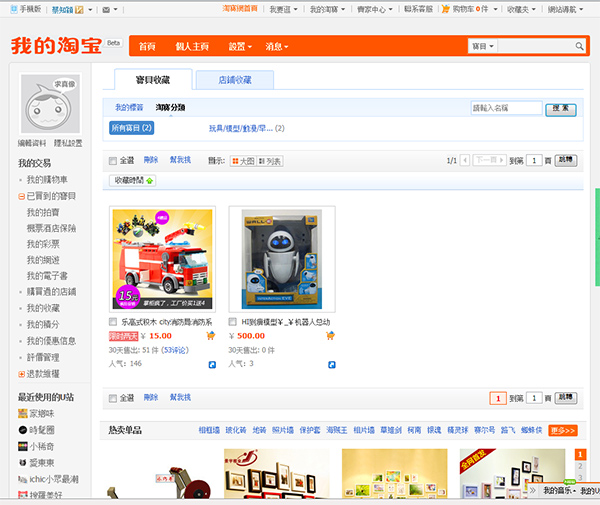Check the bottom 全選 select-all checkbox

pos(112,399)
